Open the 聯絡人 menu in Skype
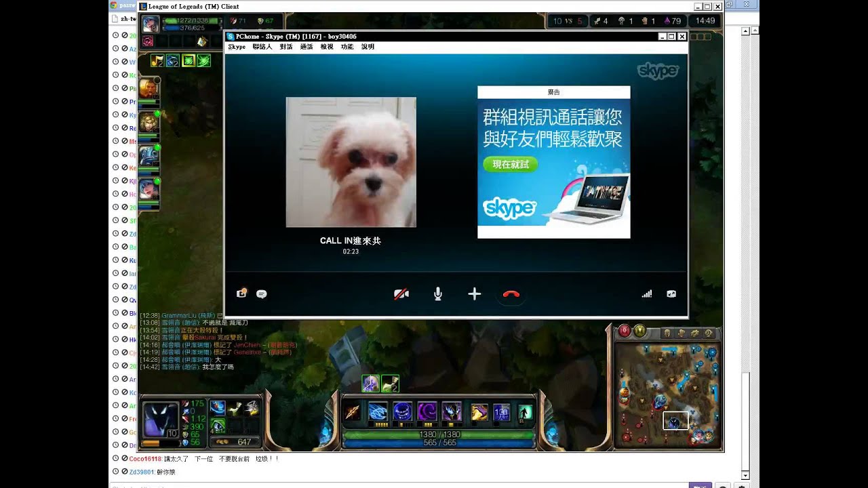The width and height of the screenshot is (868, 488). click(262, 47)
